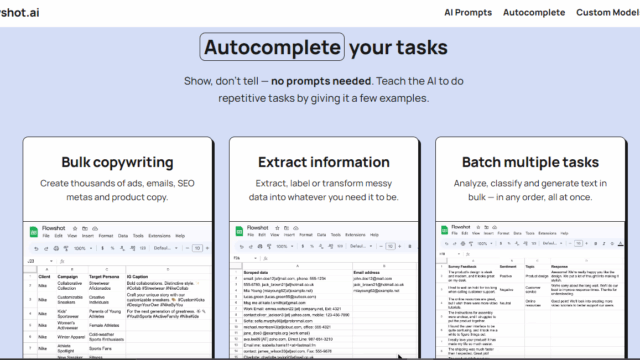Select the Batch multiple tasks card title
640x360 pixels.
[530, 162]
